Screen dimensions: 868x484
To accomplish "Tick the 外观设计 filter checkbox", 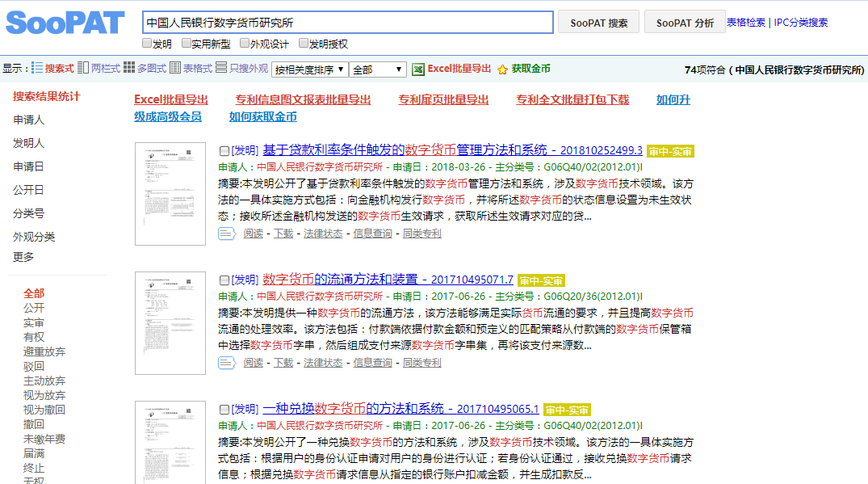I will click(245, 43).
